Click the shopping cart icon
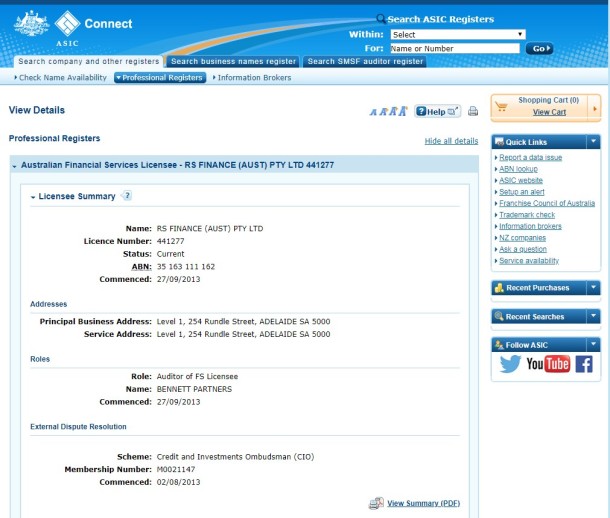This screenshot has height=518, width=610. coord(501,106)
